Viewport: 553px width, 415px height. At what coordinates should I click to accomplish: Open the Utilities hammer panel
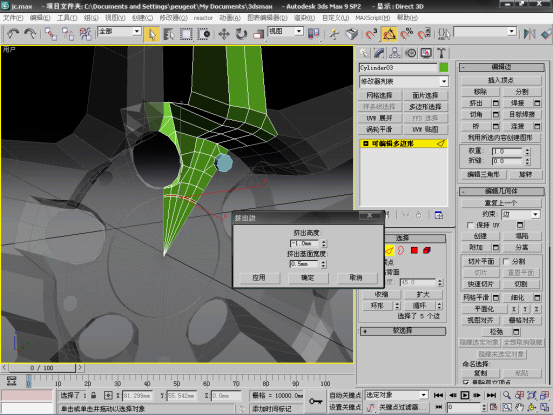[x=441, y=53]
